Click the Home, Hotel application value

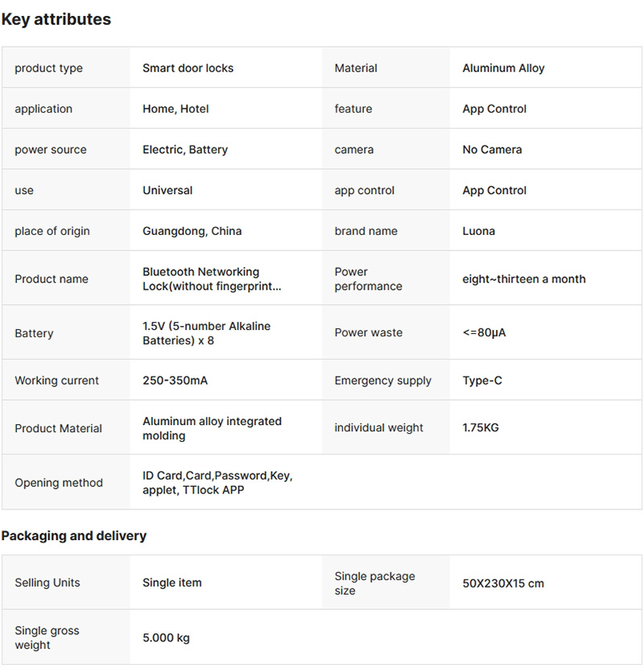[175, 109]
